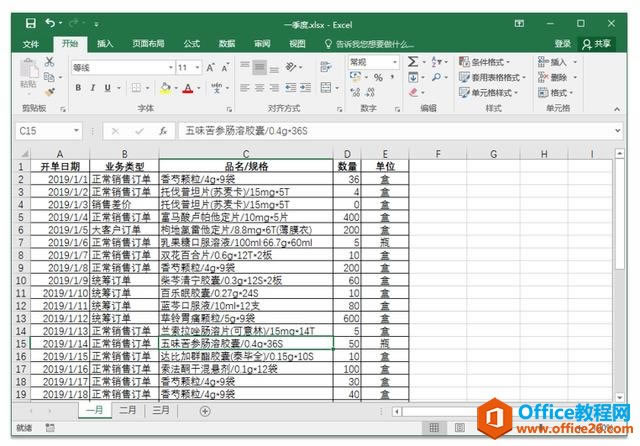Screen dimensions: 640x446
Task: Click the Save icon in title bar
Action: pyautogui.click(x=31, y=24)
